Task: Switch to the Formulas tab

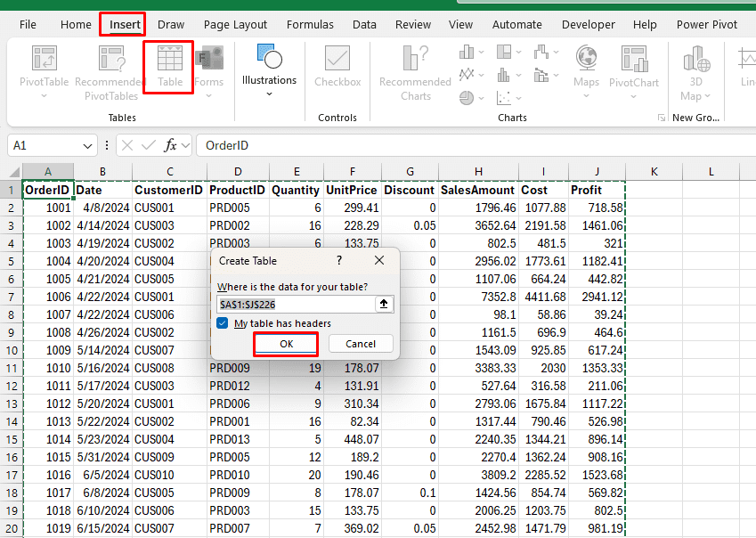Action: coord(310,25)
